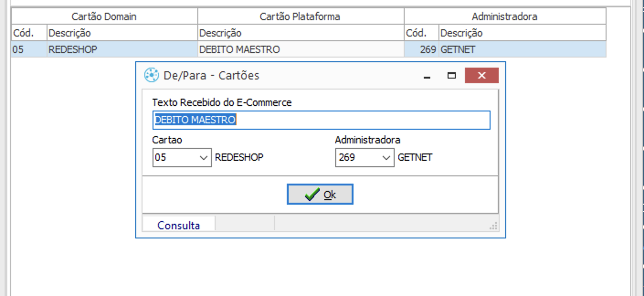Click the 05 code grid cell
Screen dimensions: 644x296
click(x=29, y=49)
